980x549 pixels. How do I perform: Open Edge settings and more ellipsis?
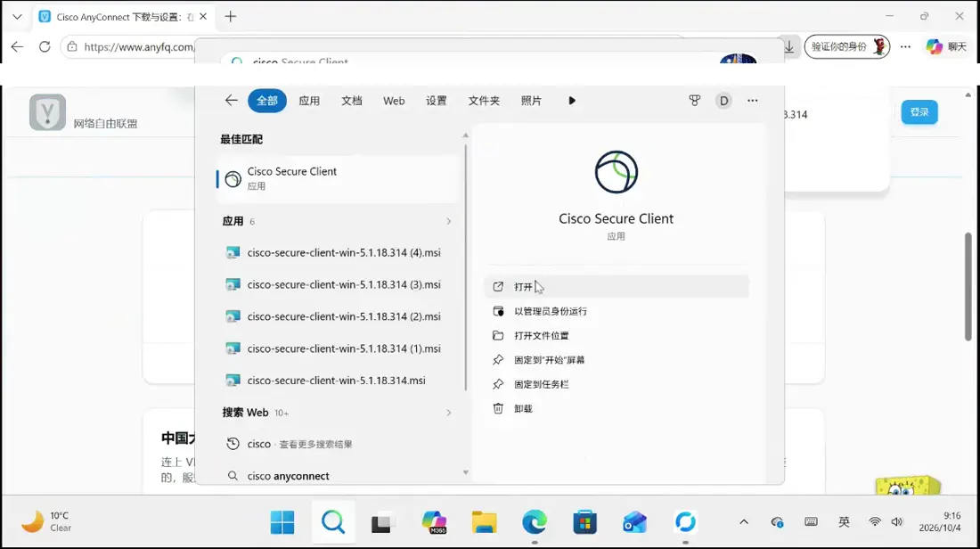click(x=906, y=46)
